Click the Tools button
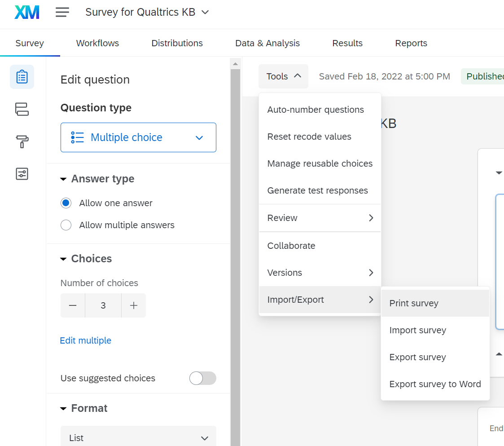Viewport: 504px width, 446px height. click(x=283, y=76)
